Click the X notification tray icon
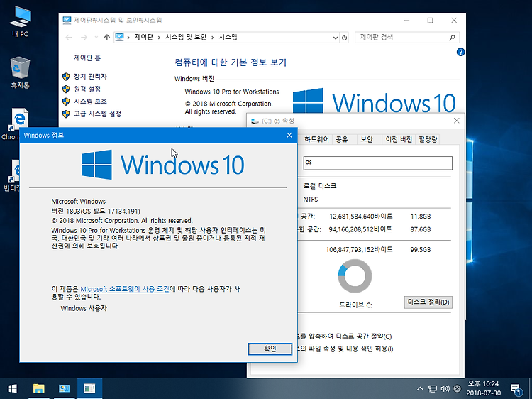The image size is (532, 399). point(457,388)
